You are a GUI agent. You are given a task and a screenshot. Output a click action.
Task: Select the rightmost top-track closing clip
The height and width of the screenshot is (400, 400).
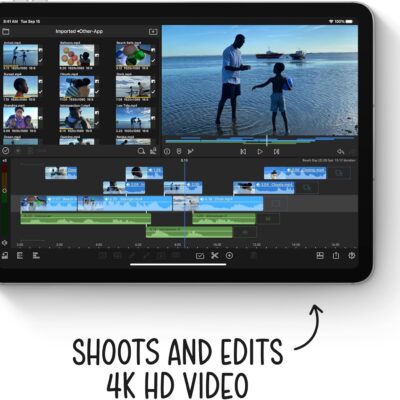pos(295,173)
